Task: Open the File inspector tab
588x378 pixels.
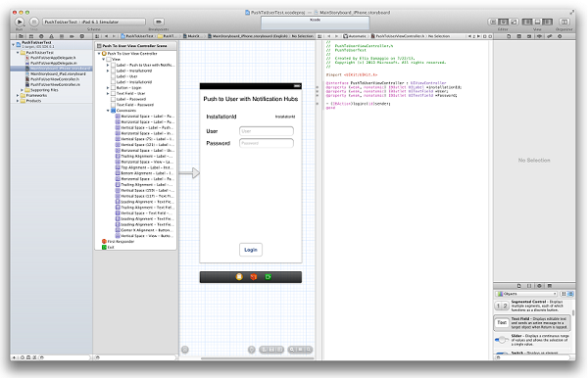Action: point(509,36)
